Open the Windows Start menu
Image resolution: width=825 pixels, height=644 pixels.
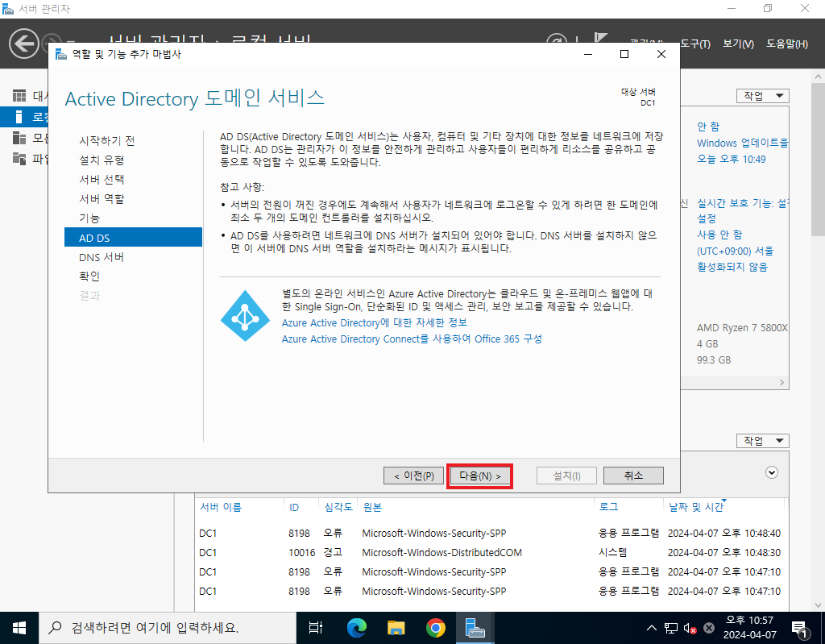click(x=19, y=628)
